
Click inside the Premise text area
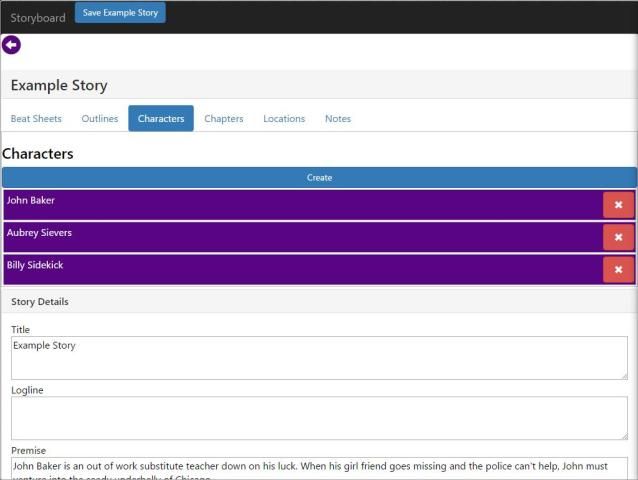click(x=319, y=468)
